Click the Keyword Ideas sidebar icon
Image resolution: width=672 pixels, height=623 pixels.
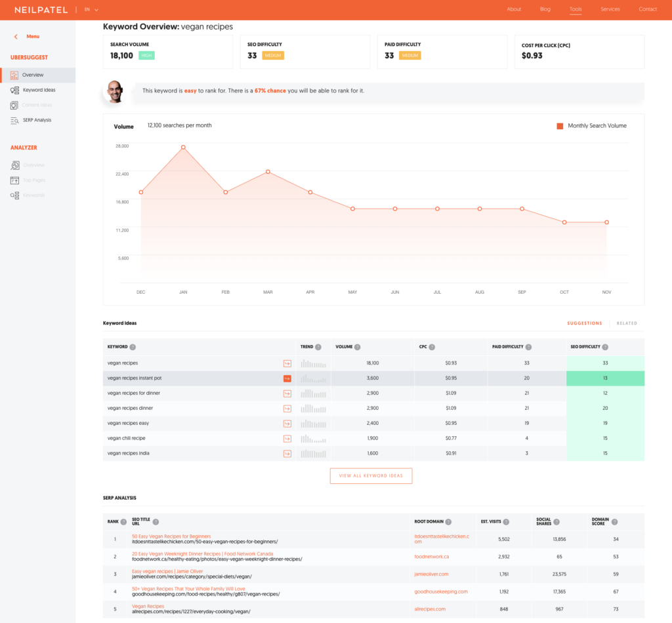pos(14,90)
